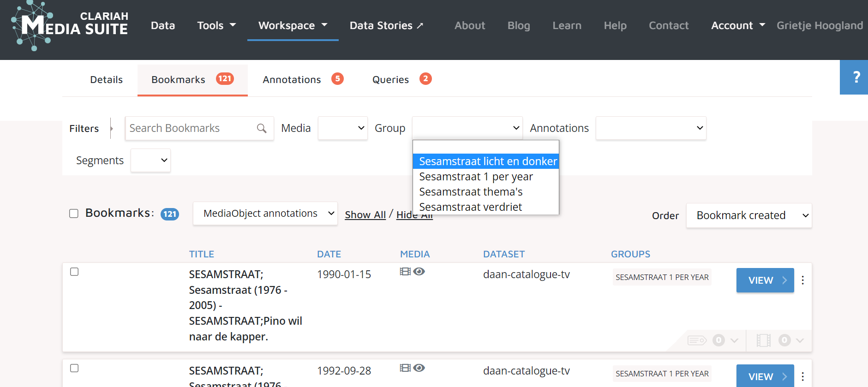Click the Show All link
Screen dimensions: 868x387
point(365,215)
